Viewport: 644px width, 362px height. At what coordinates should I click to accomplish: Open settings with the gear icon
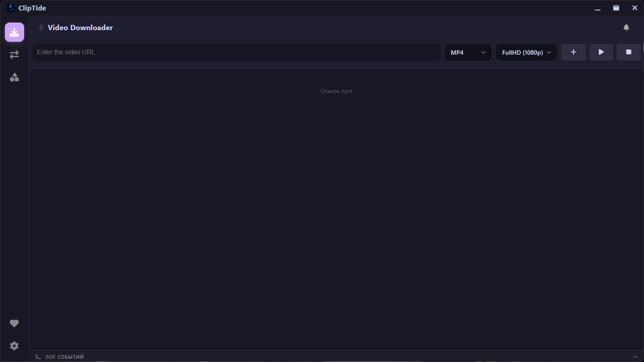[x=14, y=346]
